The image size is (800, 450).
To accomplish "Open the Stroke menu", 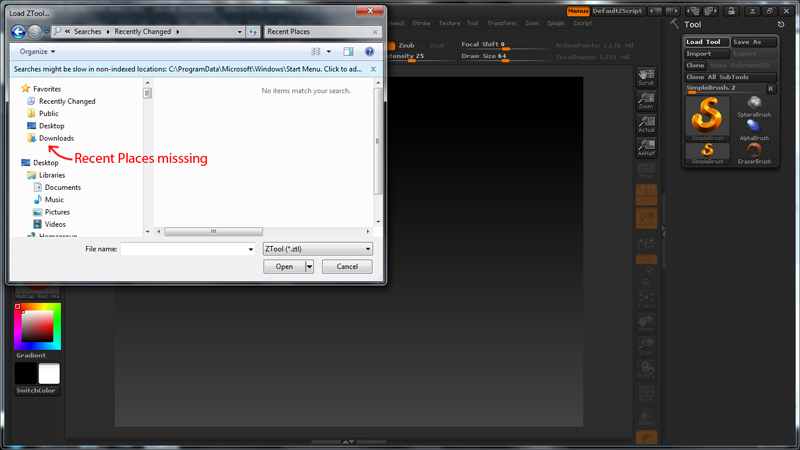I will click(x=421, y=23).
